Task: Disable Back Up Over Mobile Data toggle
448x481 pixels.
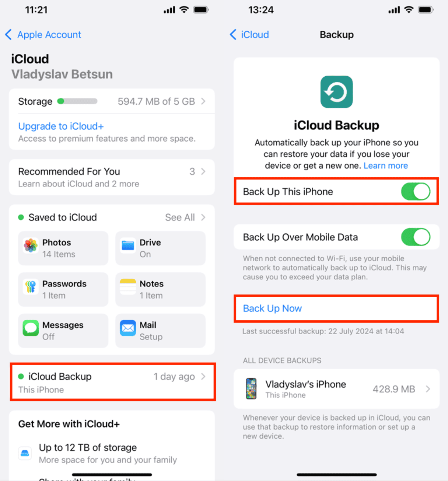Action: 416,237
